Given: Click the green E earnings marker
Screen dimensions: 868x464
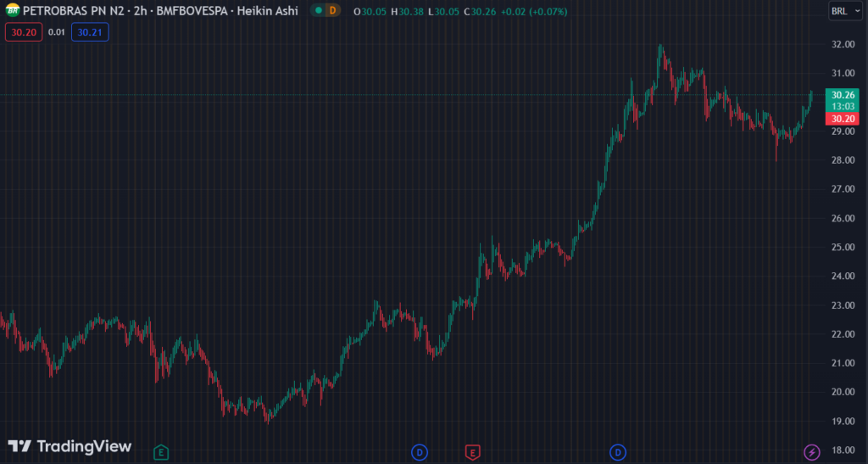Looking at the screenshot, I should tap(160, 452).
